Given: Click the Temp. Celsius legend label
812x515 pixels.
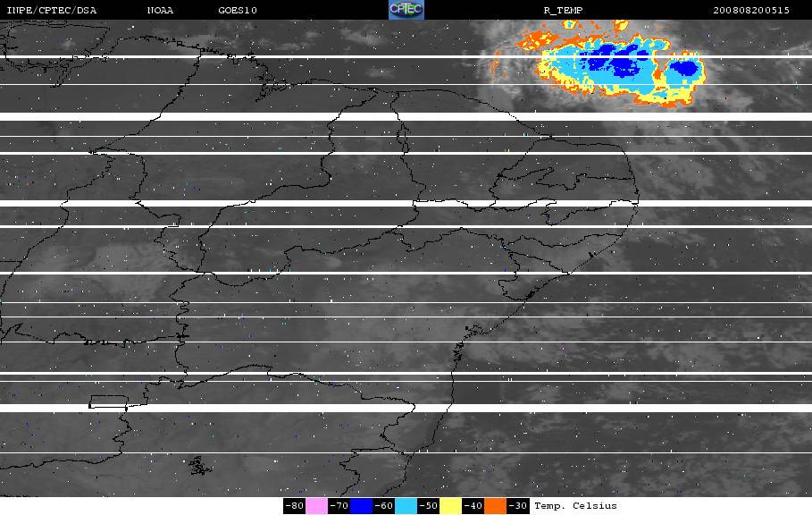Looking at the screenshot, I should pos(575,506).
